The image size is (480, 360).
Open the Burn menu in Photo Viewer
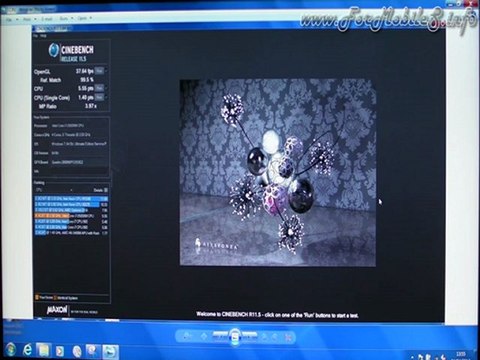(65, 19)
